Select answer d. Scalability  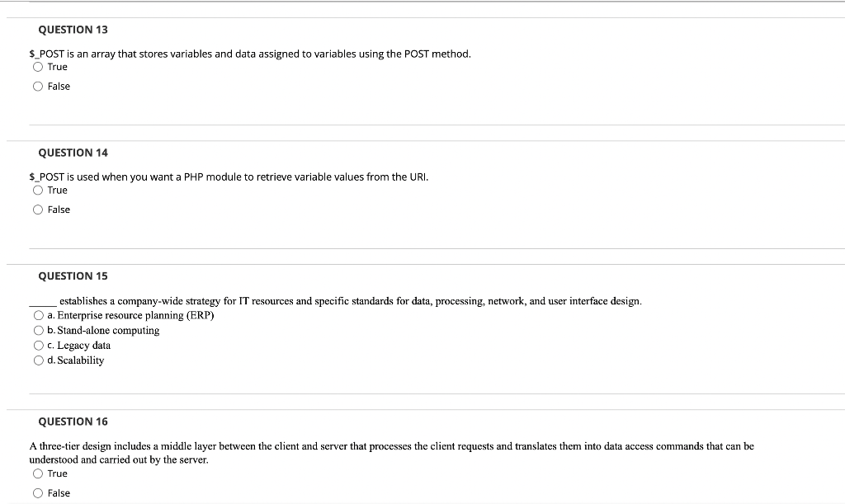[37, 360]
